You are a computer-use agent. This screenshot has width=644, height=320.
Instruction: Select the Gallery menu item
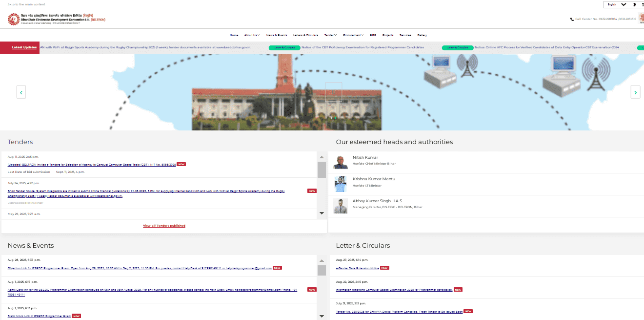point(422,35)
